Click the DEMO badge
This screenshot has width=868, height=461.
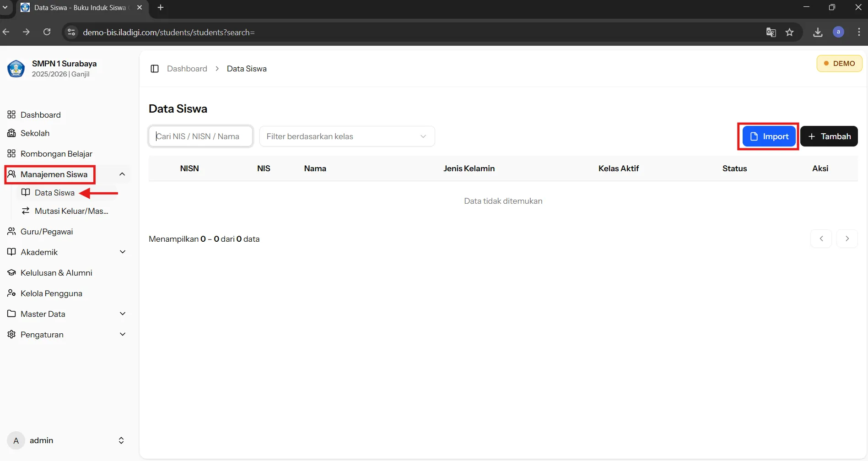pyautogui.click(x=839, y=64)
